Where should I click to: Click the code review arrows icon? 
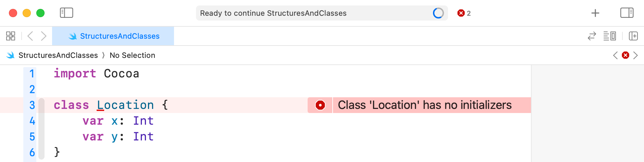592,36
